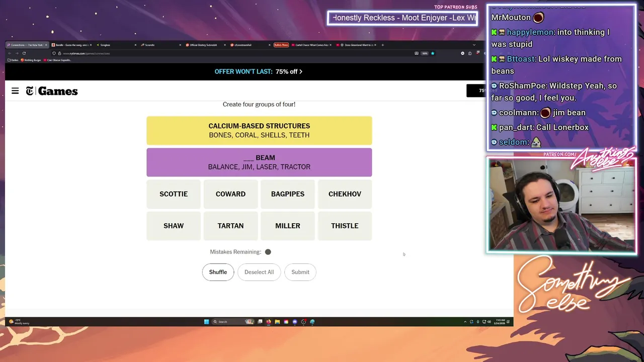Click the solved Calcium-Based Structures group
644x362 pixels.
[x=259, y=131]
